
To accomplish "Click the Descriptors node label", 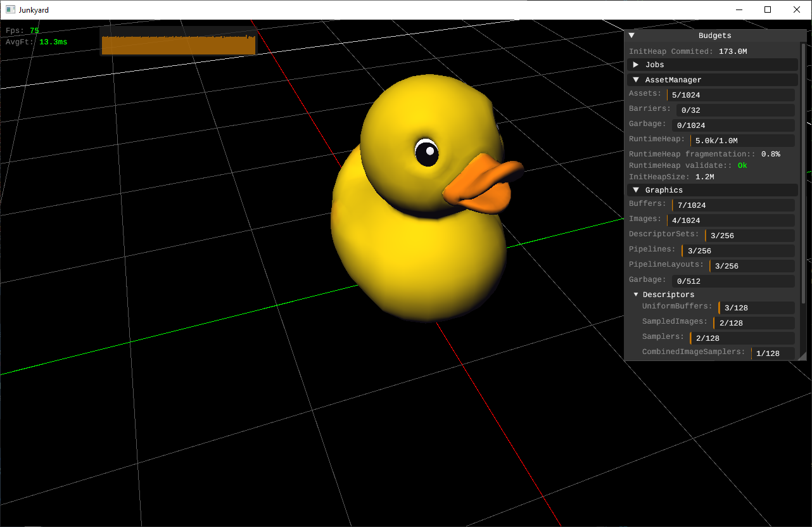I will coord(668,295).
